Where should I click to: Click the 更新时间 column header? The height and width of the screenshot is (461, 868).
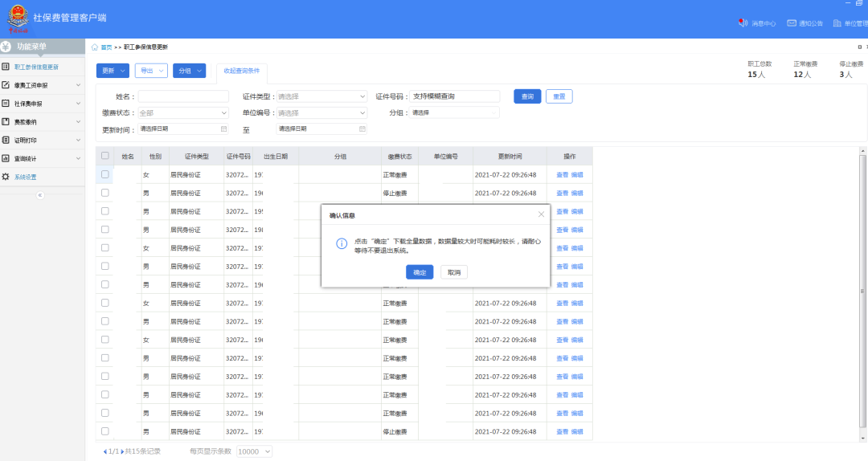pyautogui.click(x=510, y=157)
